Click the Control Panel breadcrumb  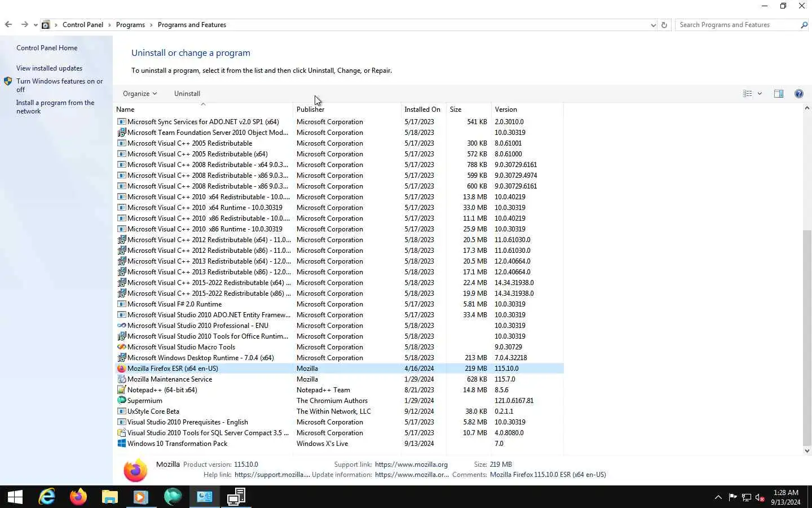83,25
